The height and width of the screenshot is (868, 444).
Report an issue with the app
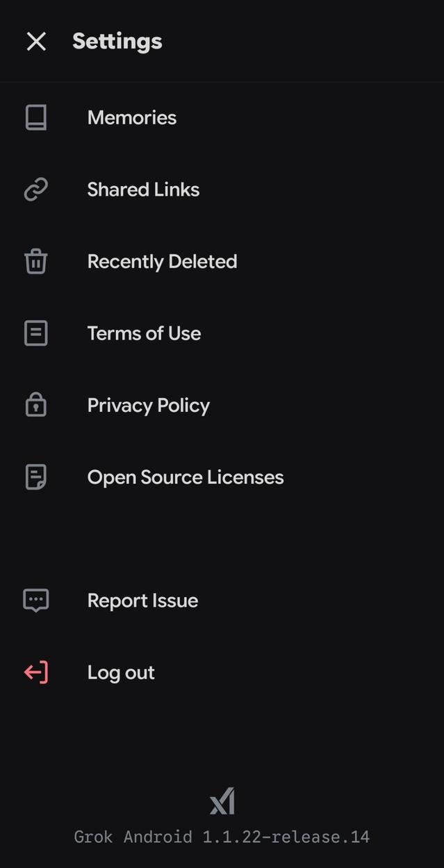pos(142,600)
